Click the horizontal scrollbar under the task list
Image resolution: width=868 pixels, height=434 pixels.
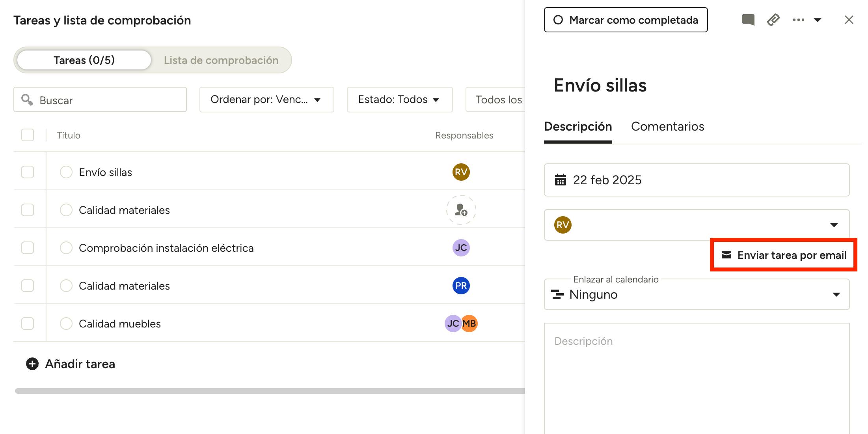click(270, 391)
